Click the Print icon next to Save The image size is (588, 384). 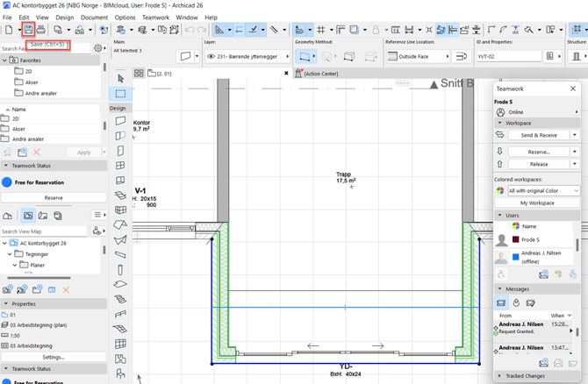[41, 30]
